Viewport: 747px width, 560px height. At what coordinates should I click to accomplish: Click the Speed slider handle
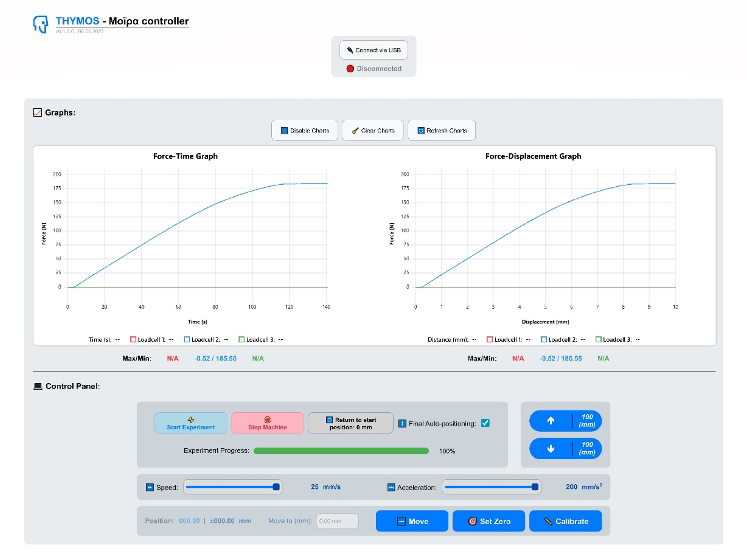276,486
